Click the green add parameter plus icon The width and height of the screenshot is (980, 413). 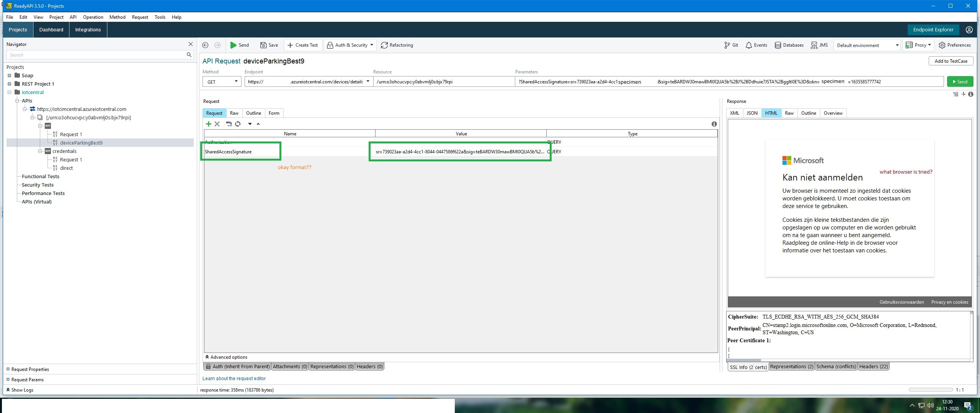point(208,124)
